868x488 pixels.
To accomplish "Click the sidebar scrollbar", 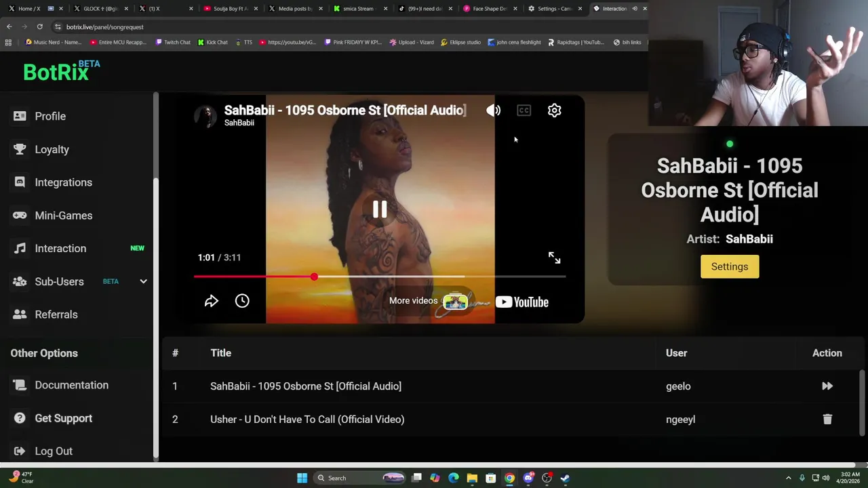I will tap(156, 319).
